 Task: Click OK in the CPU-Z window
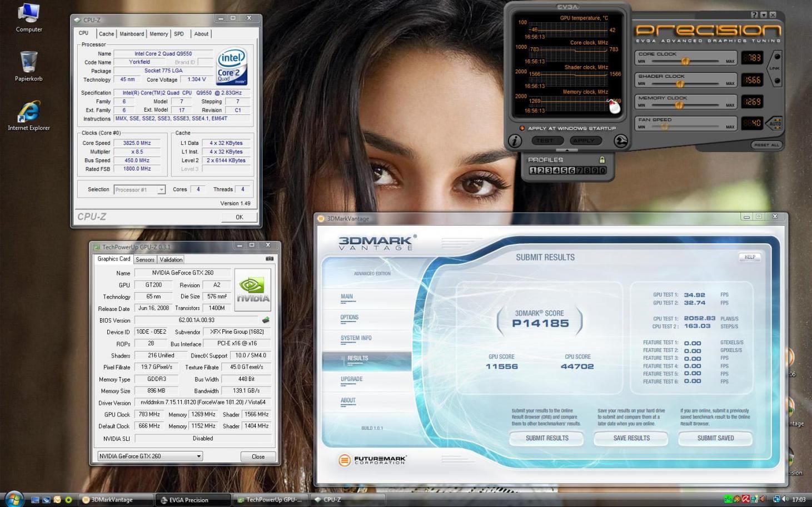point(239,217)
